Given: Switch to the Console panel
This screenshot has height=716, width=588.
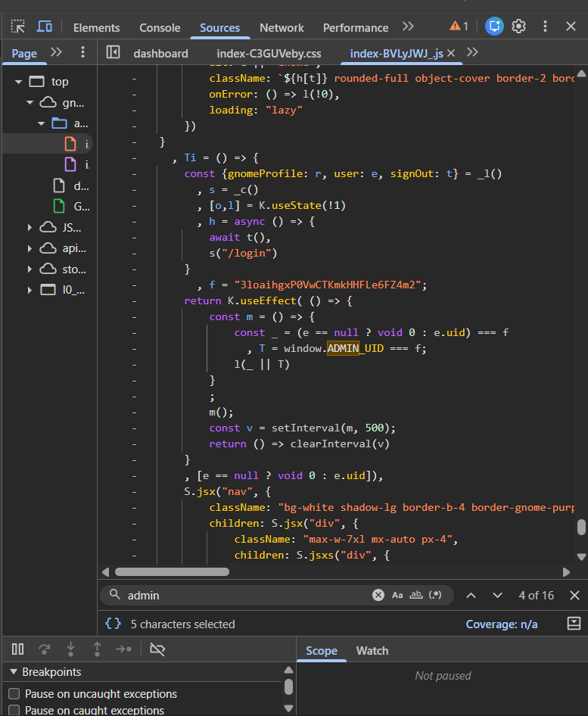Looking at the screenshot, I should [x=160, y=28].
